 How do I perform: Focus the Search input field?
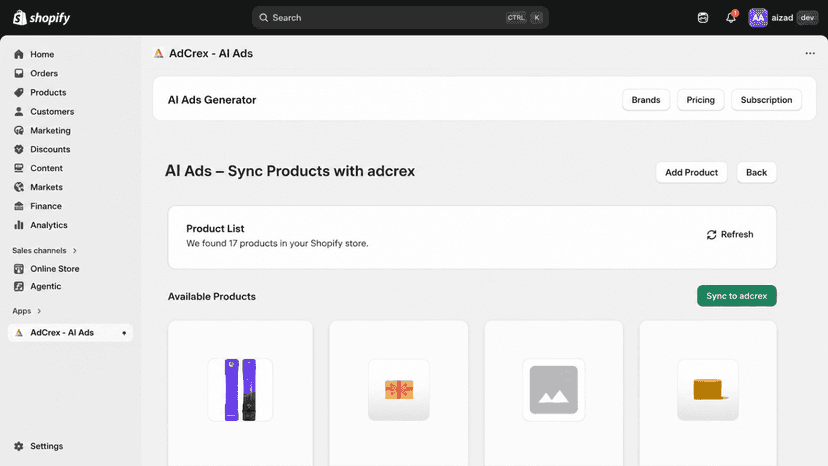[400, 18]
